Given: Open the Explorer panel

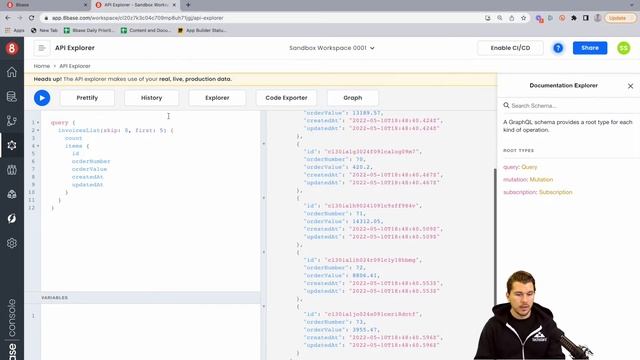Looking at the screenshot, I should coord(217,98).
